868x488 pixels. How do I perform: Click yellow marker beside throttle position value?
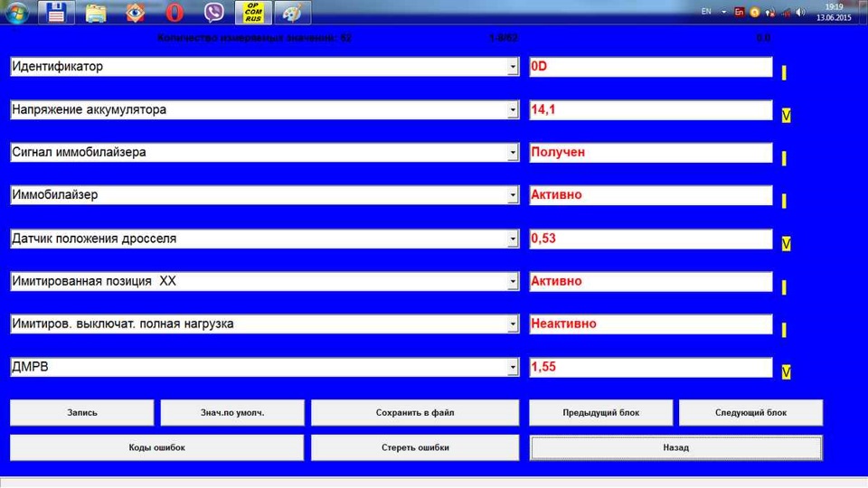click(x=786, y=244)
